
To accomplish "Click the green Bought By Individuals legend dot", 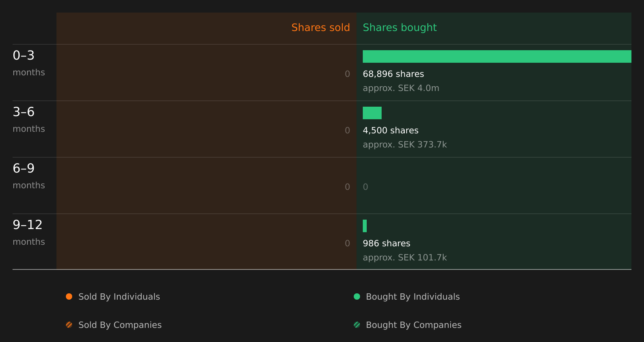I will (x=357, y=297).
